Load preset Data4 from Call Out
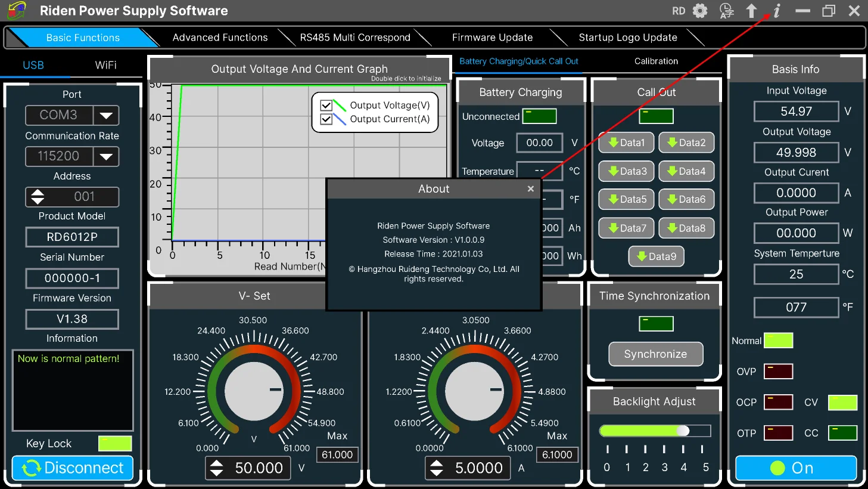Image resolution: width=868 pixels, height=489 pixels. click(686, 171)
